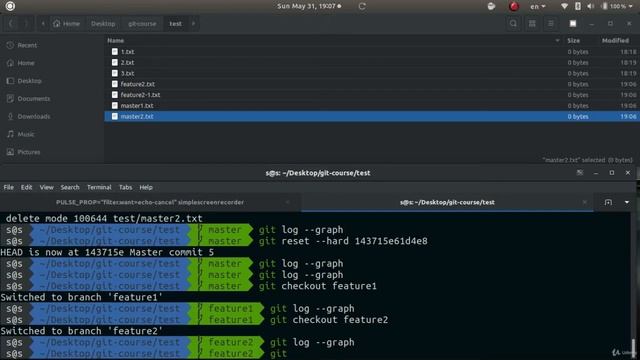
Task: Select the file feature2-1.txt
Action: point(372,95)
